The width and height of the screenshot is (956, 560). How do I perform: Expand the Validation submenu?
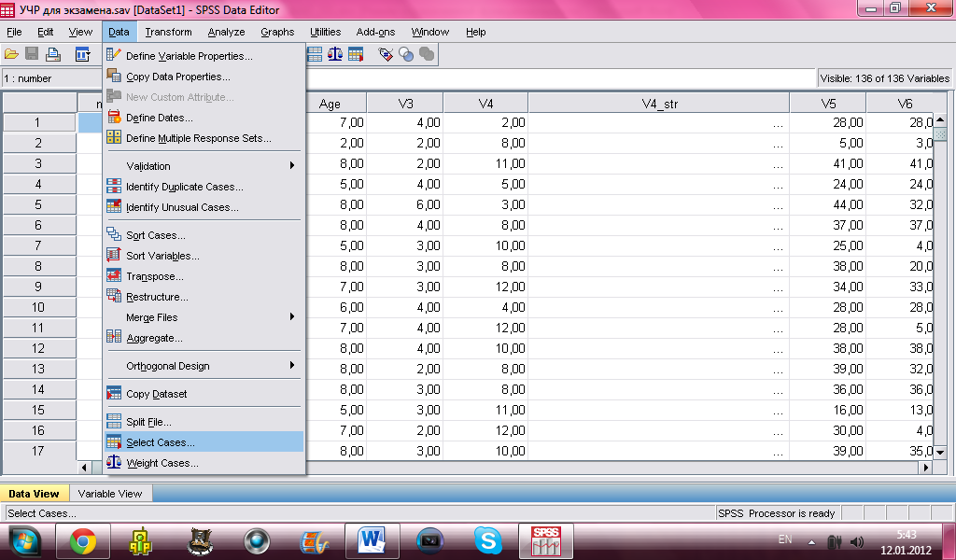click(204, 166)
